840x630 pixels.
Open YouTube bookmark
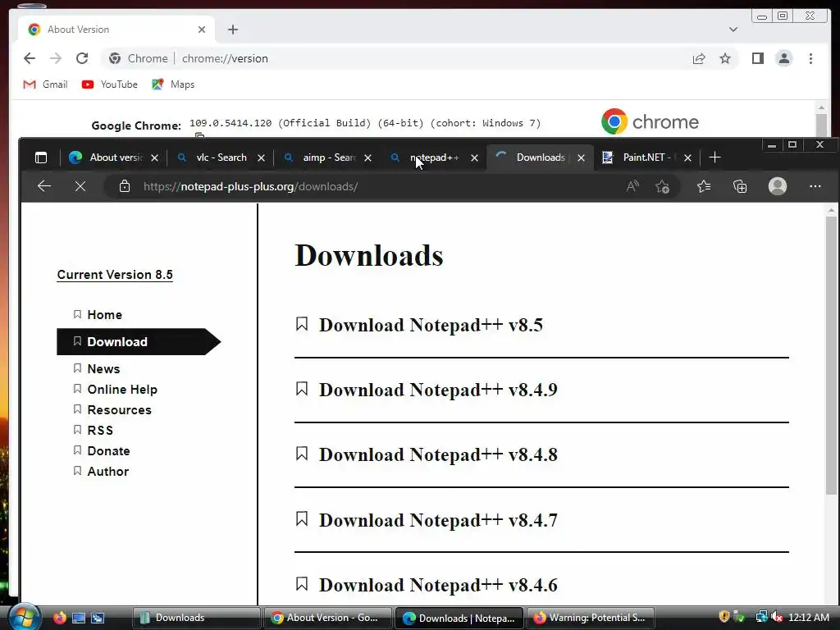[110, 84]
